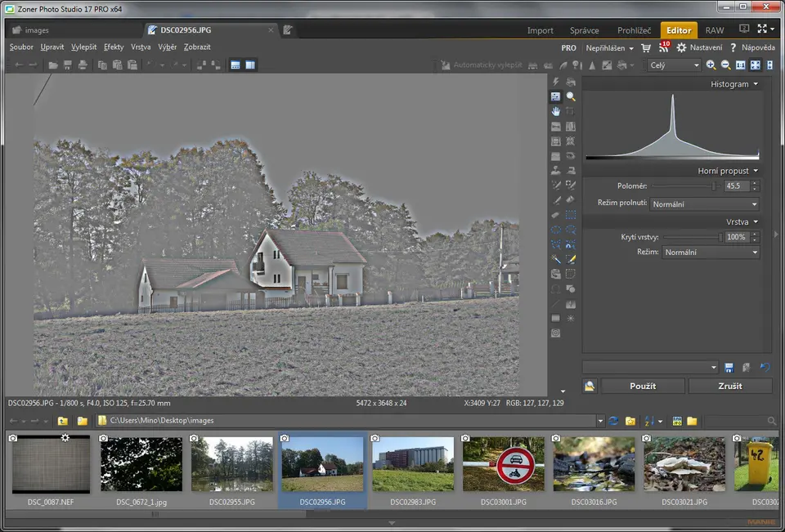Click the zoom in magnifier icon
The width and height of the screenshot is (785, 532).
(x=711, y=65)
